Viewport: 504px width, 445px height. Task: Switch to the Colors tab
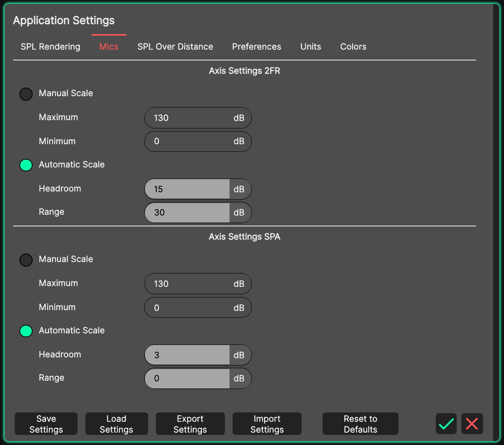[353, 47]
